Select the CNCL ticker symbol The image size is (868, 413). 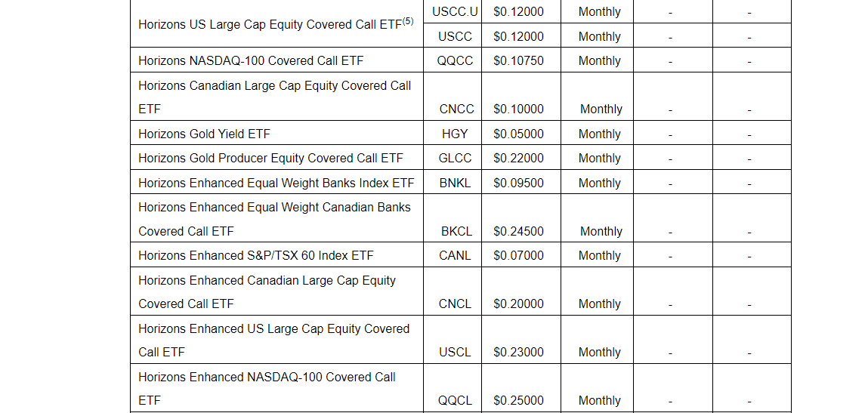click(x=455, y=304)
